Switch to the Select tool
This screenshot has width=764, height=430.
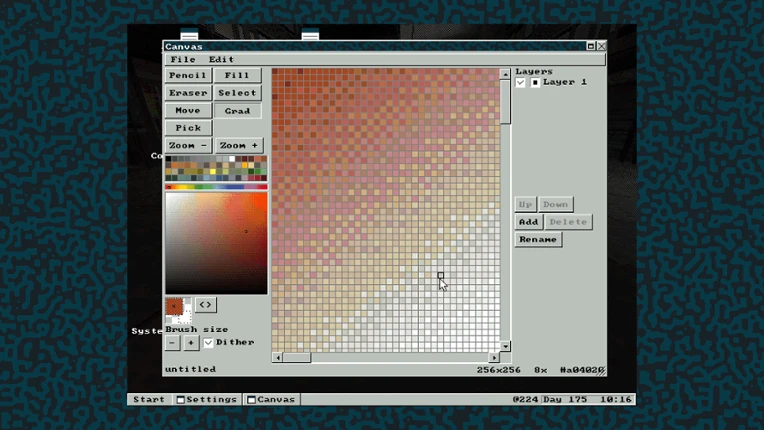[237, 93]
